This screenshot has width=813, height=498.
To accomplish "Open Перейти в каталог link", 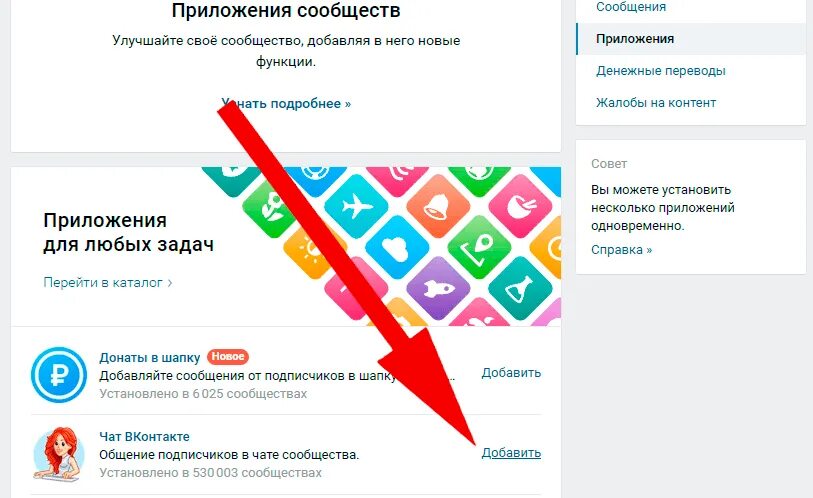I will click(108, 283).
